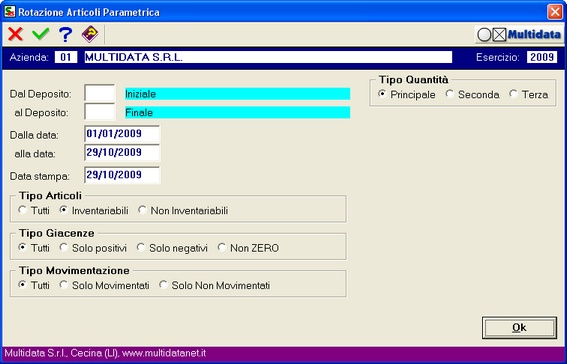The height and width of the screenshot is (364, 567).
Task: Click the Esercizio label
Action: tap(498, 57)
